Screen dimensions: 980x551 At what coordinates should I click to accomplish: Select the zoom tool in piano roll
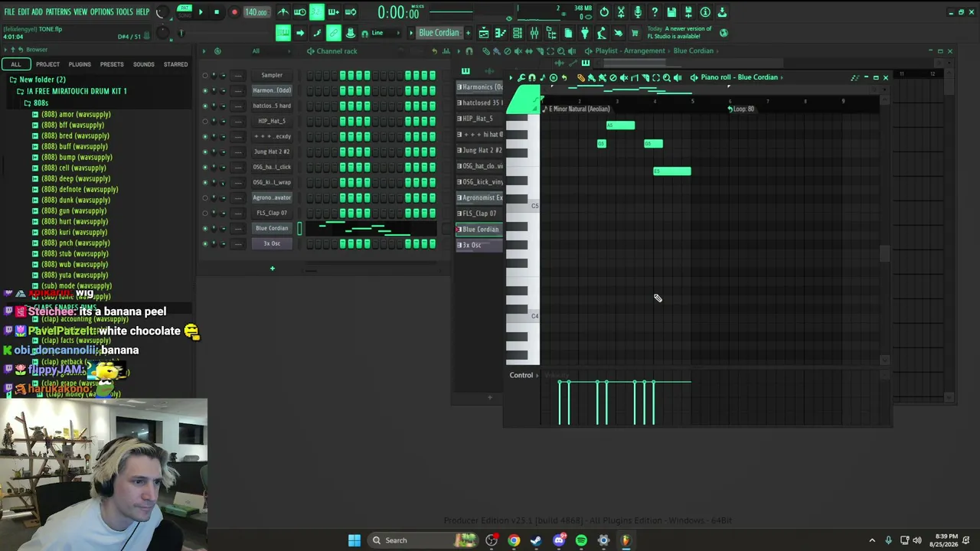(667, 77)
